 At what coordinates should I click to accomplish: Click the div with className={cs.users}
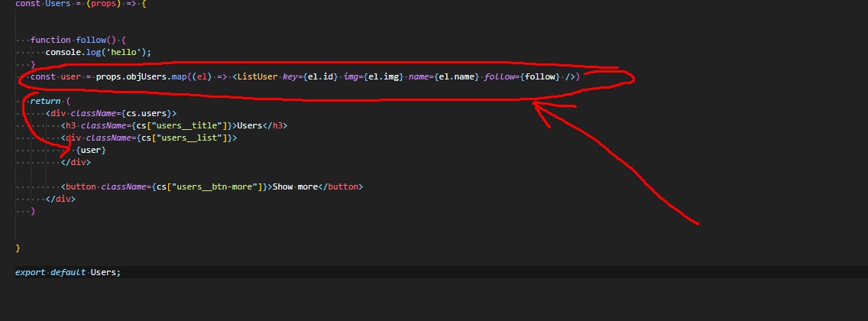(112, 113)
